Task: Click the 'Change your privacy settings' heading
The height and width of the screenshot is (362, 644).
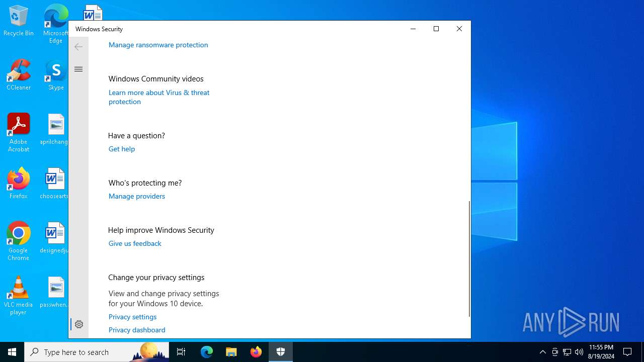Action: 156,278
